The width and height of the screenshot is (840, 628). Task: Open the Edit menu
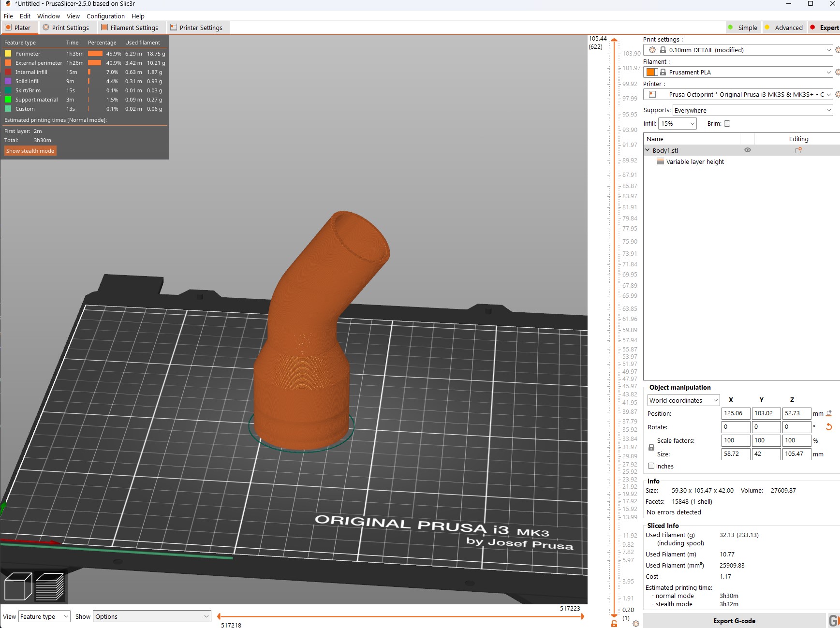25,16
